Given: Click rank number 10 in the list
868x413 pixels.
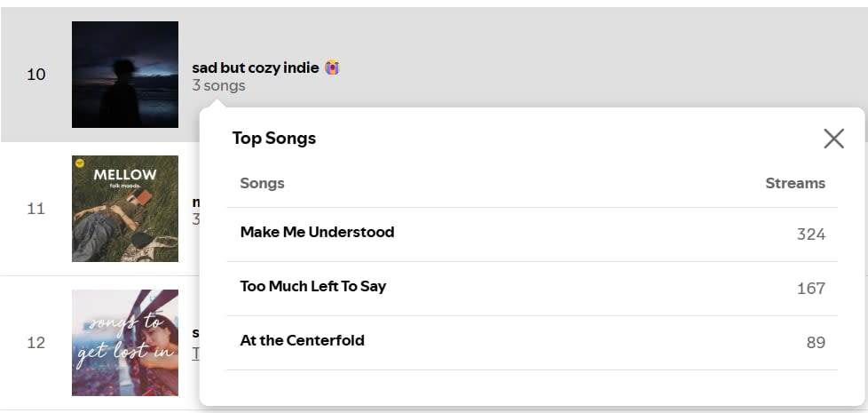Looking at the screenshot, I should (36, 75).
